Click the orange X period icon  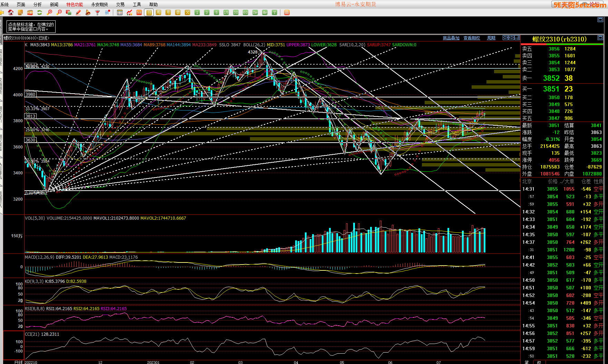187,12
